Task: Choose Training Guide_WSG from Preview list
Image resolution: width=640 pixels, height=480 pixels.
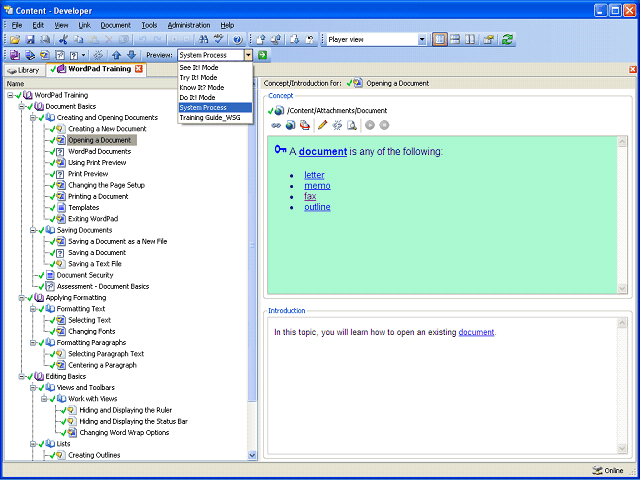Action: click(x=215, y=118)
